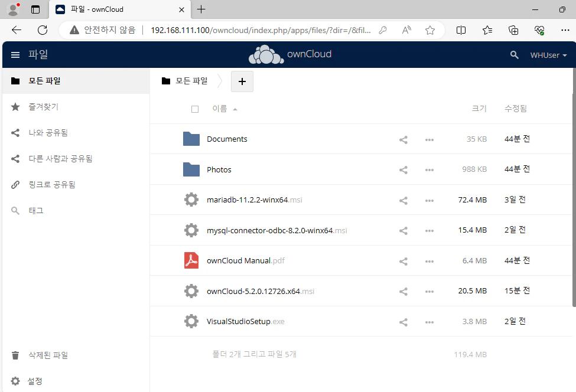Click the ownCloud Manual PDF icon
The image size is (576, 392).
tap(191, 260)
